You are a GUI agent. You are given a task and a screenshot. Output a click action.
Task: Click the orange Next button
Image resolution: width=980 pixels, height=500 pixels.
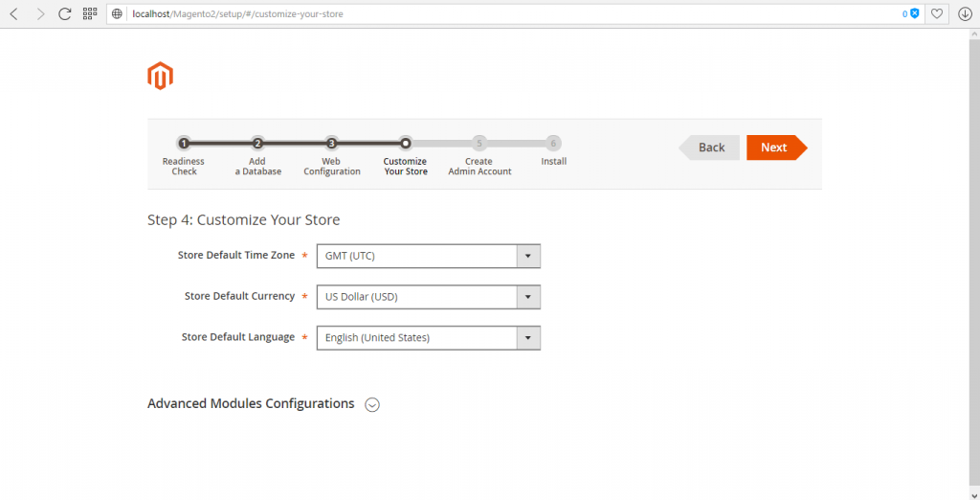777,148
